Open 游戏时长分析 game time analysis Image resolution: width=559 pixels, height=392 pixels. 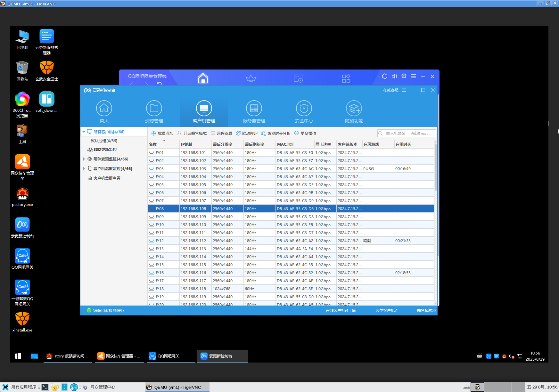click(275, 134)
